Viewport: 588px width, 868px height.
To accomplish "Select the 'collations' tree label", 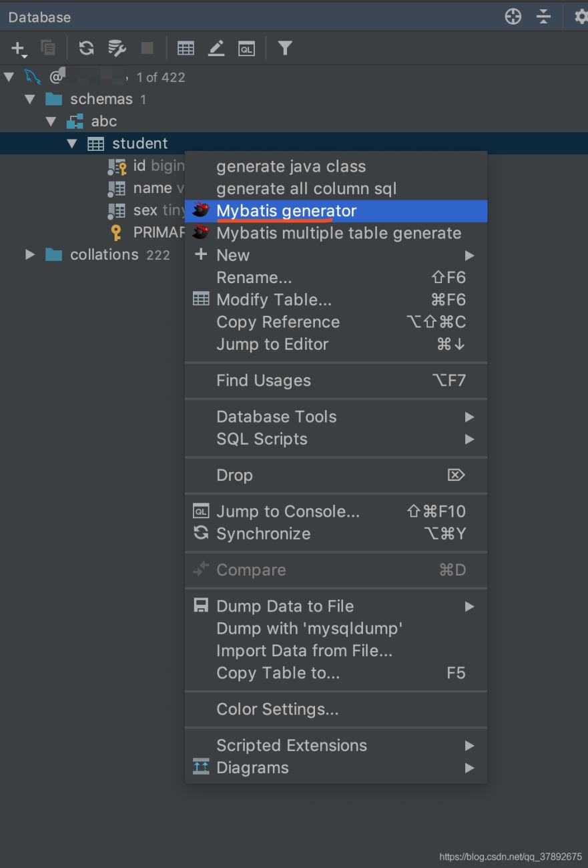I will pyautogui.click(x=104, y=254).
